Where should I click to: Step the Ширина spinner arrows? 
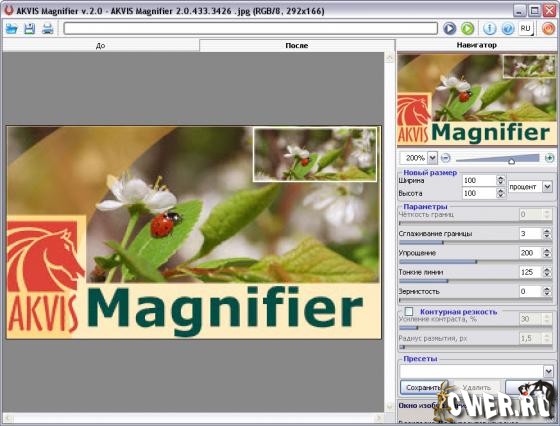point(501,180)
